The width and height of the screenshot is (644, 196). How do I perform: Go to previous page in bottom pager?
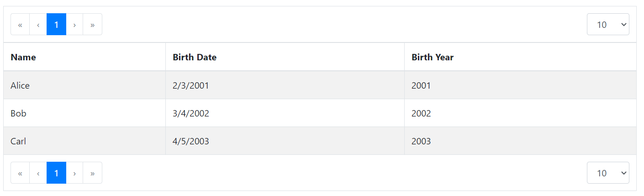[x=38, y=173]
